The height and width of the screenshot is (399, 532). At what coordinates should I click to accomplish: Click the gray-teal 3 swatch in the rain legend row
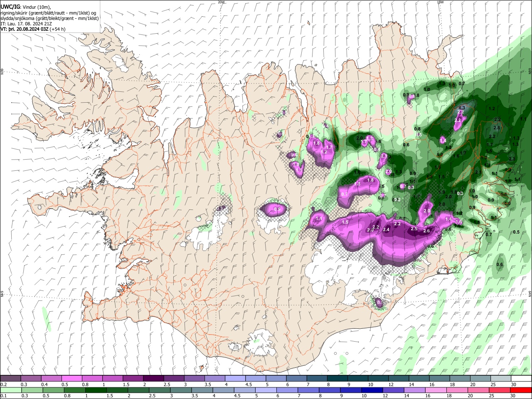click(x=181, y=390)
